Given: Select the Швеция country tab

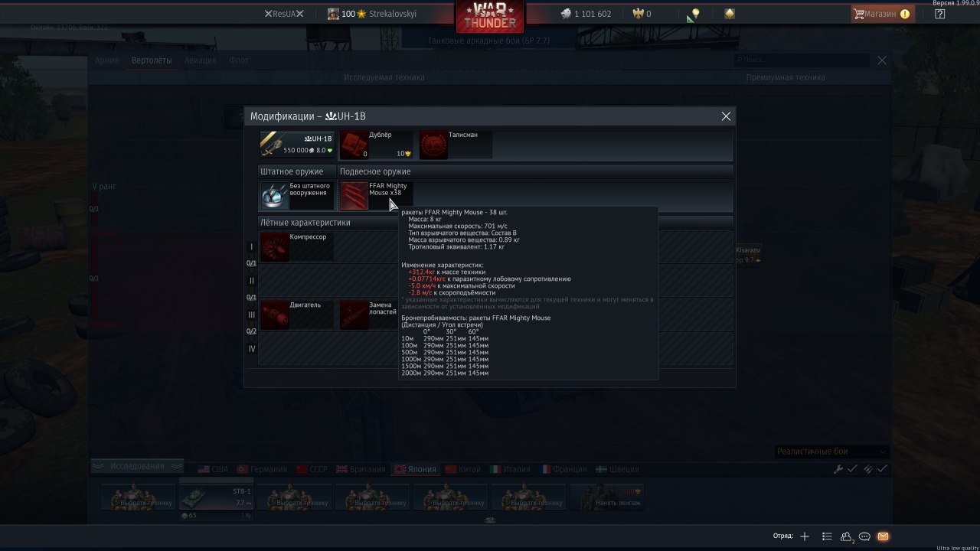Looking at the screenshot, I should pyautogui.click(x=617, y=469).
